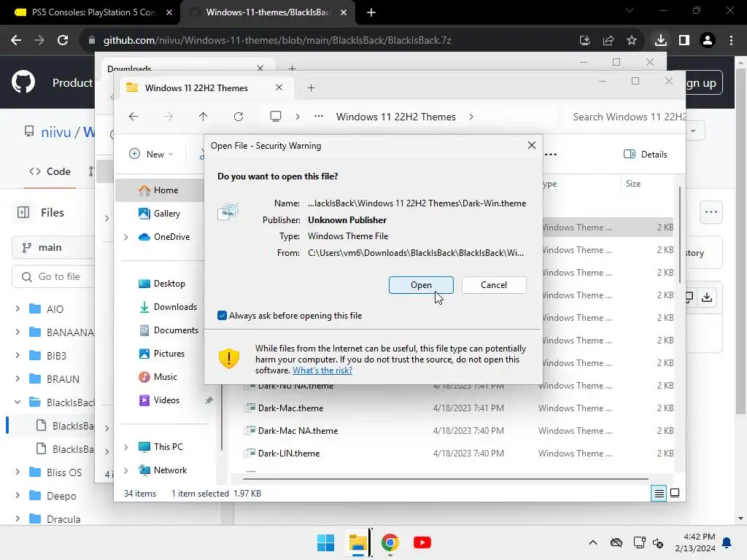Open Gallery in Explorer sidebar
This screenshot has width=747, height=560.
click(159, 214)
